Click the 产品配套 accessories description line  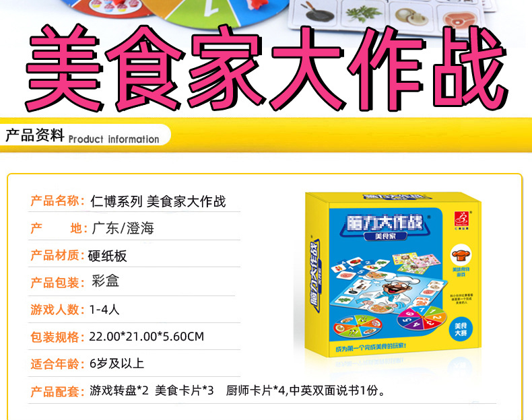click(x=208, y=391)
